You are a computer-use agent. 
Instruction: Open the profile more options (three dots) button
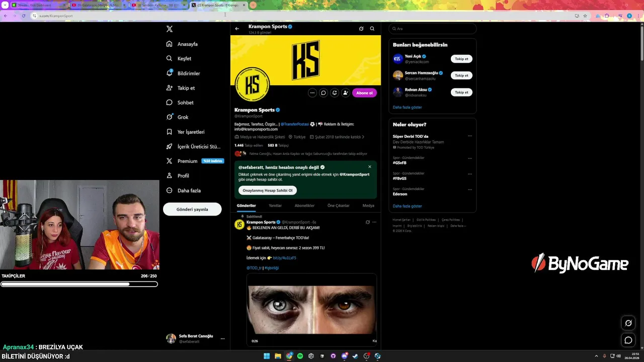pos(312,93)
